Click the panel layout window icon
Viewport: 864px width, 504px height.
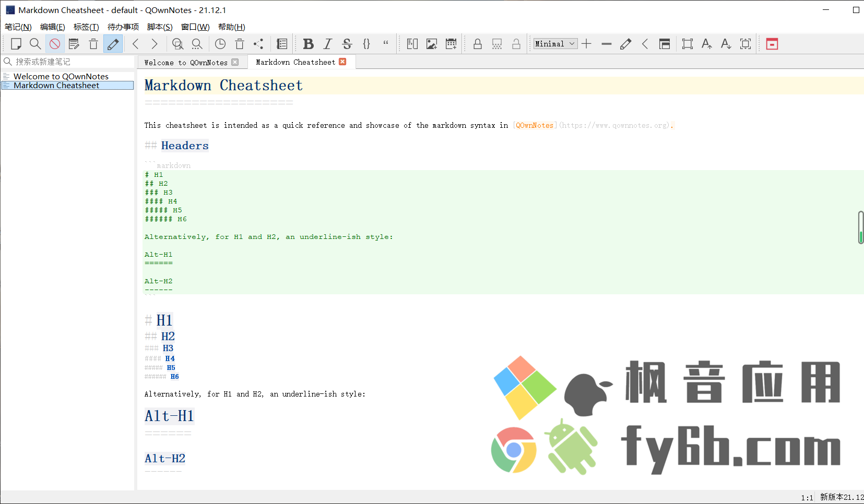[x=665, y=44]
